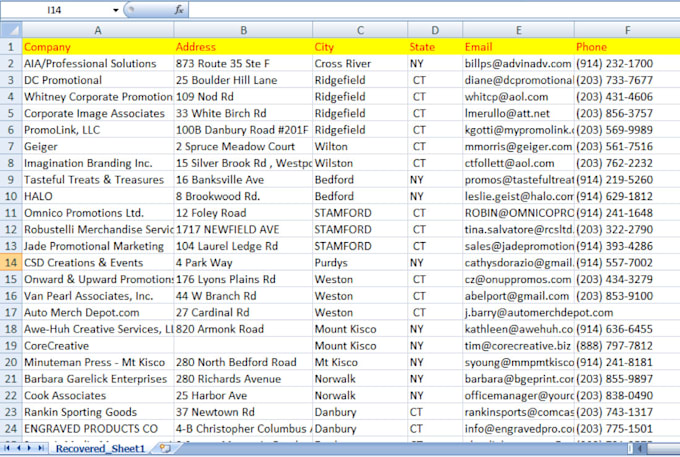The image size is (680, 457).
Task: Select column D header
Action: tap(435, 30)
